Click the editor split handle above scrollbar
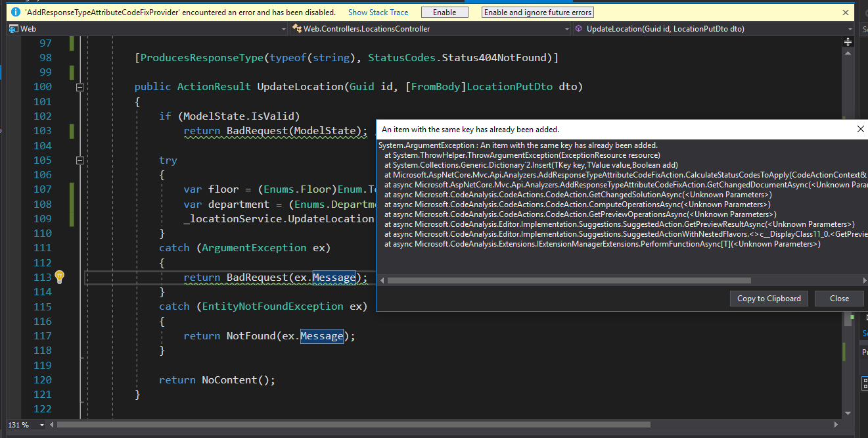868x438 pixels. coord(848,41)
